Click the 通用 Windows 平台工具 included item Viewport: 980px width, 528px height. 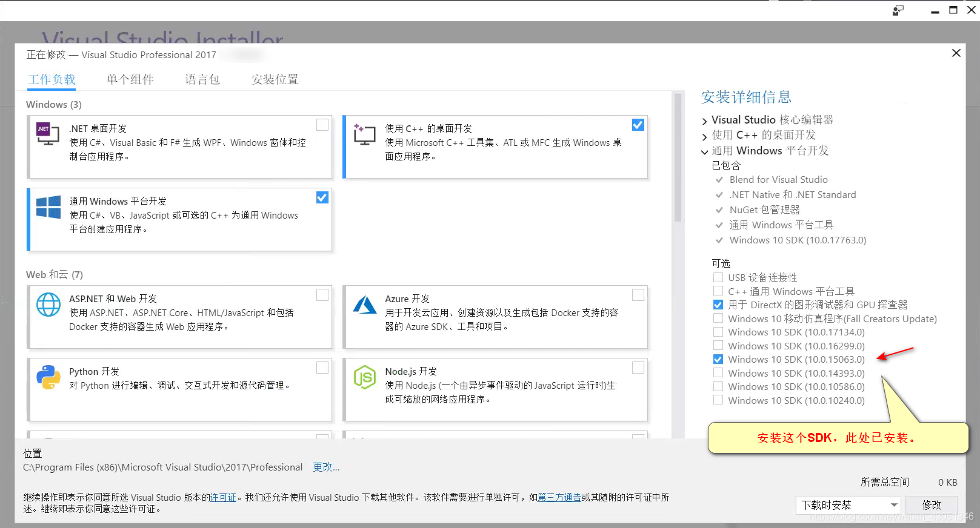coord(781,225)
